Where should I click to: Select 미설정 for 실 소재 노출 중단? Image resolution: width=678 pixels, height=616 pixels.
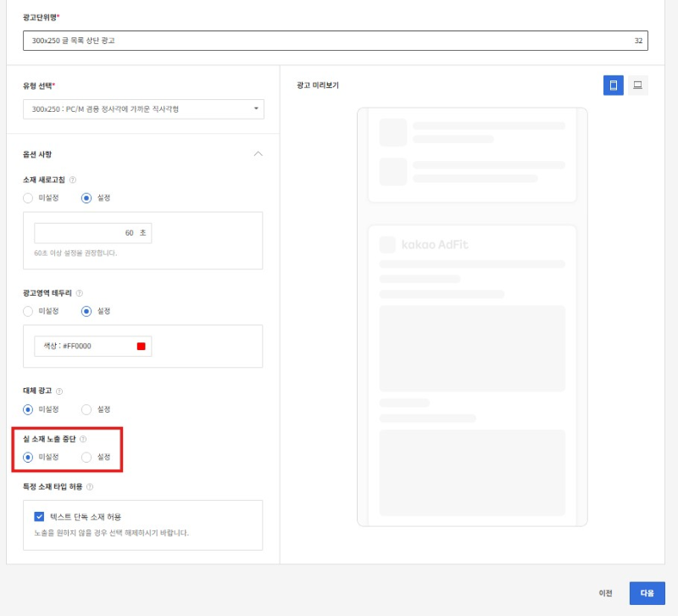(x=28, y=457)
